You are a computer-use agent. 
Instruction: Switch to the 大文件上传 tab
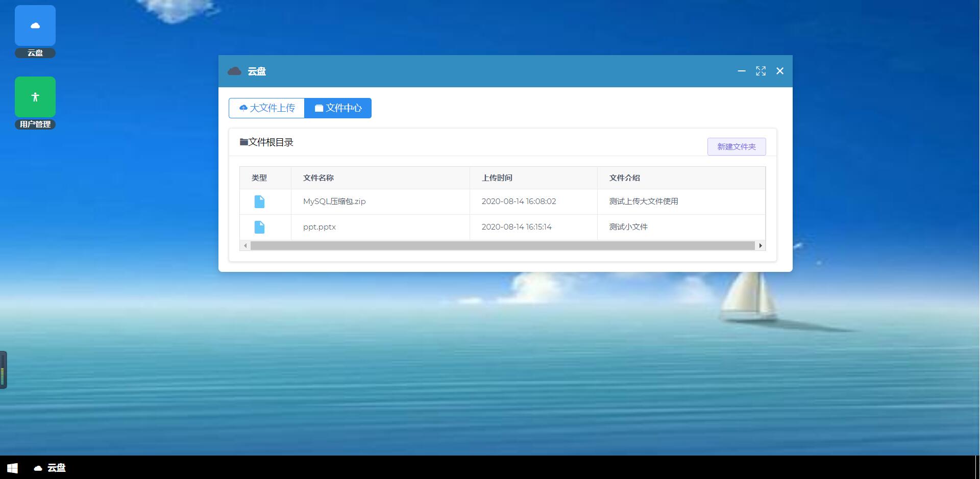tap(266, 108)
